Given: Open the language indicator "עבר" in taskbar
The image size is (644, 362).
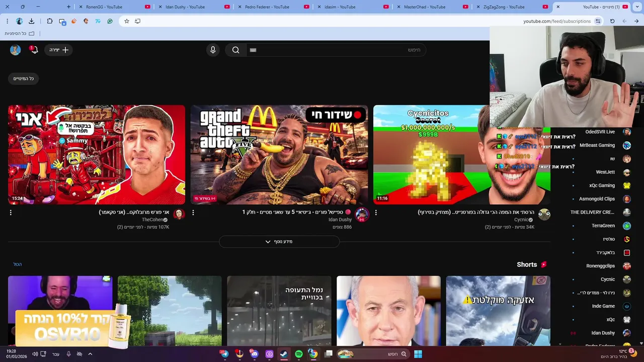Looking at the screenshot, I should (x=56, y=354).
